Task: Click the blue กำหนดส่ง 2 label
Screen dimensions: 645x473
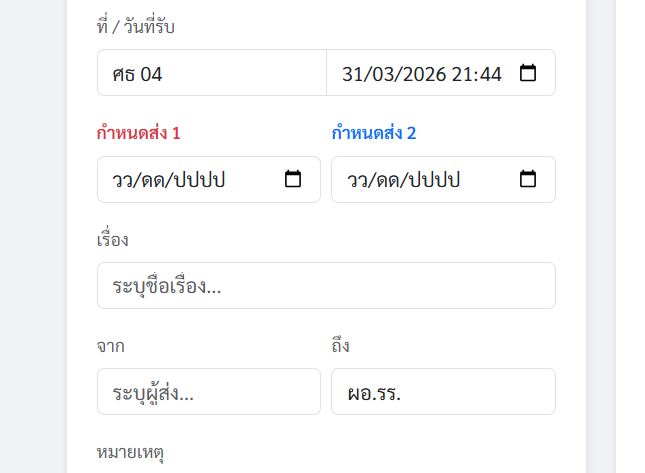Action: 373,132
